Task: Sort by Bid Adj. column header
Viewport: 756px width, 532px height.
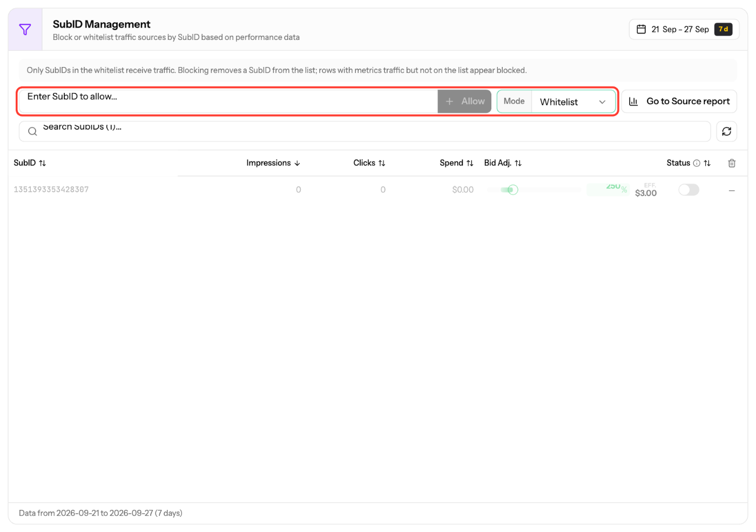Action: click(x=503, y=163)
